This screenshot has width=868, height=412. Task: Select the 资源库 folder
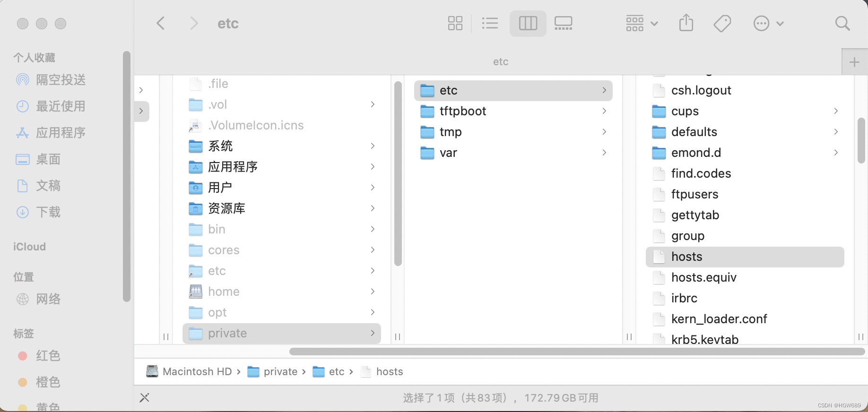pos(282,208)
